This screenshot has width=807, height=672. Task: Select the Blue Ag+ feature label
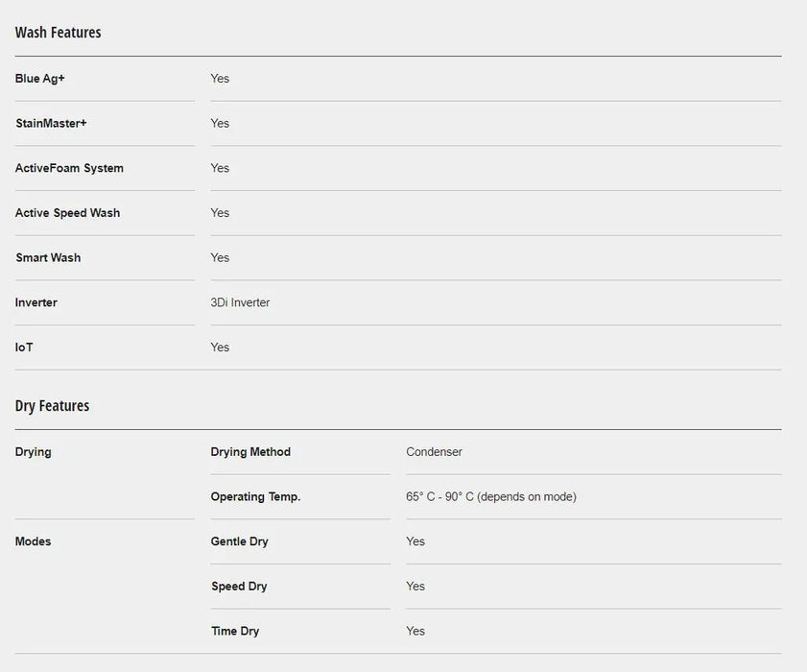(x=40, y=79)
